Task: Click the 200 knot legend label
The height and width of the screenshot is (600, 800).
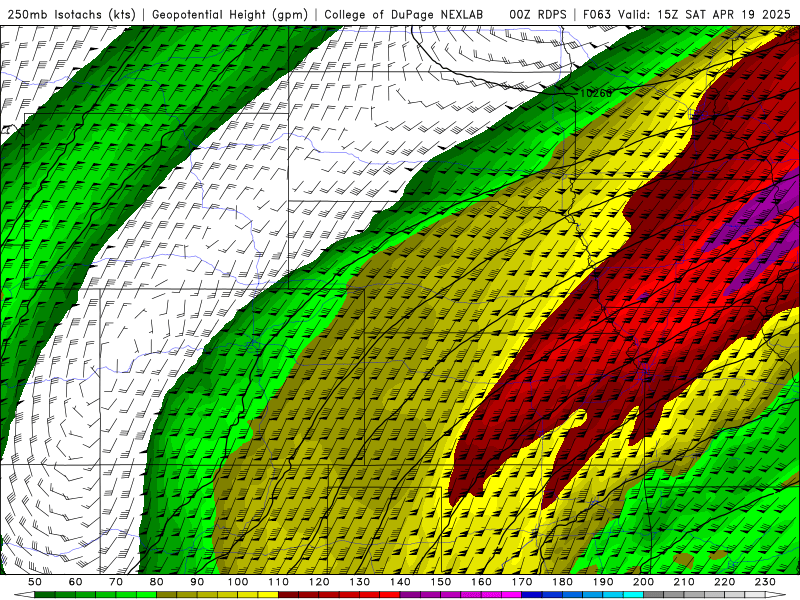Action: point(643,582)
